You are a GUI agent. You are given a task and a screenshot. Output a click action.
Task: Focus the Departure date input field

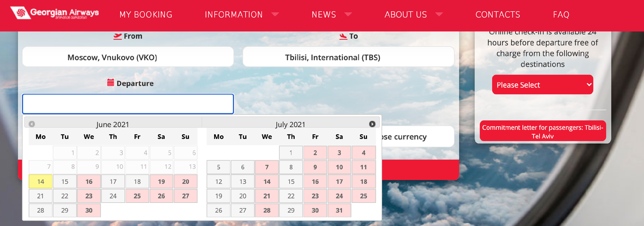(x=128, y=104)
